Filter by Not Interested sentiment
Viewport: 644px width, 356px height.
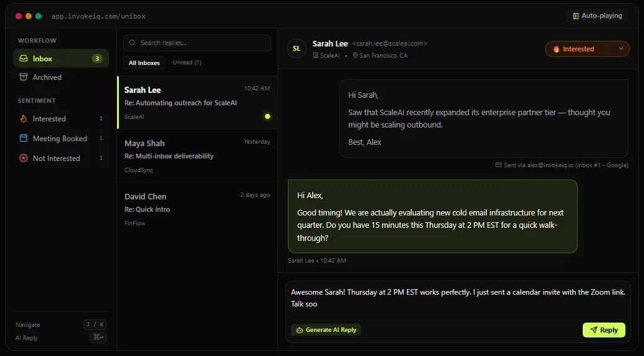coord(61,158)
